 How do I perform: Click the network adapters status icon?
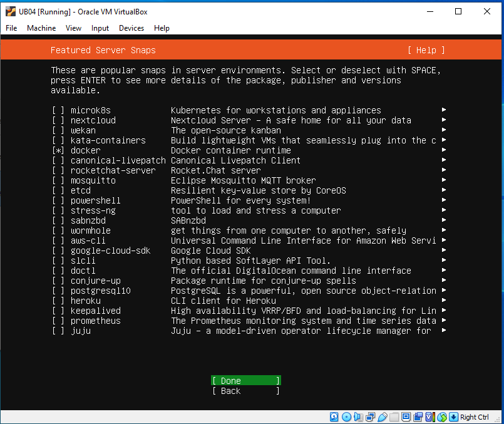[370, 417]
